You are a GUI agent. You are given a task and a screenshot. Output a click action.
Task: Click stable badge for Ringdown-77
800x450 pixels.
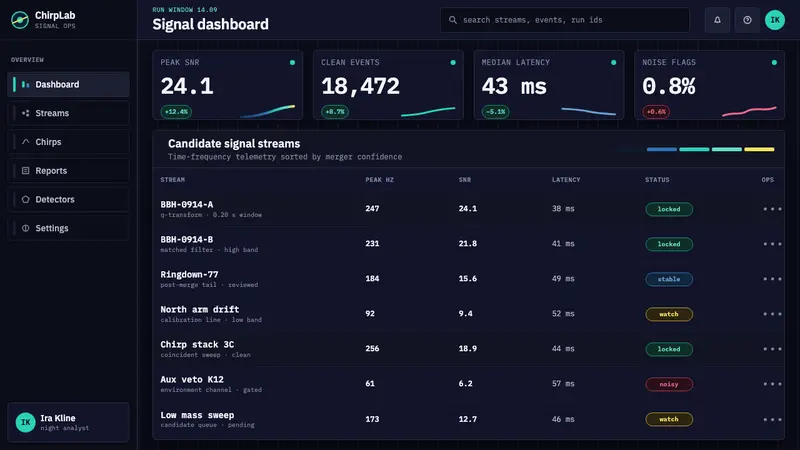pyautogui.click(x=669, y=279)
